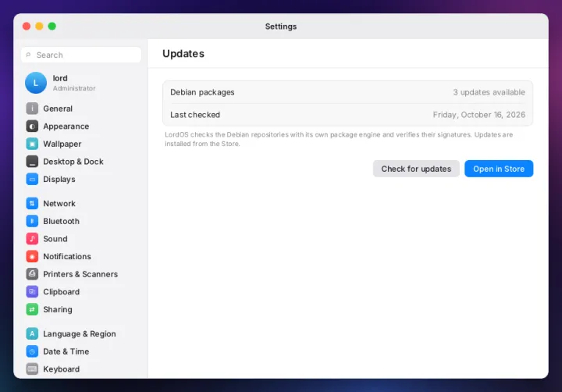Screen dimensions: 562x392
Task: Click the Desktop & Dock icon
Action: 32,162
